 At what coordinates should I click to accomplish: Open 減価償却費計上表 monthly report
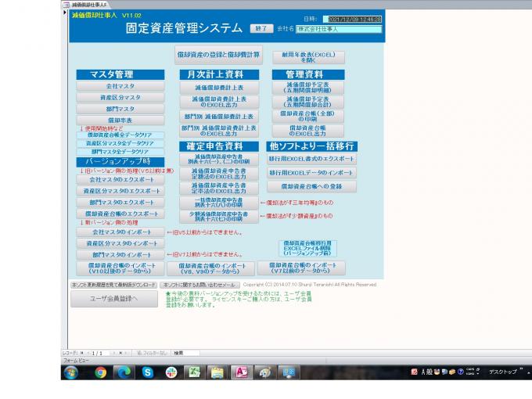[x=218, y=88]
